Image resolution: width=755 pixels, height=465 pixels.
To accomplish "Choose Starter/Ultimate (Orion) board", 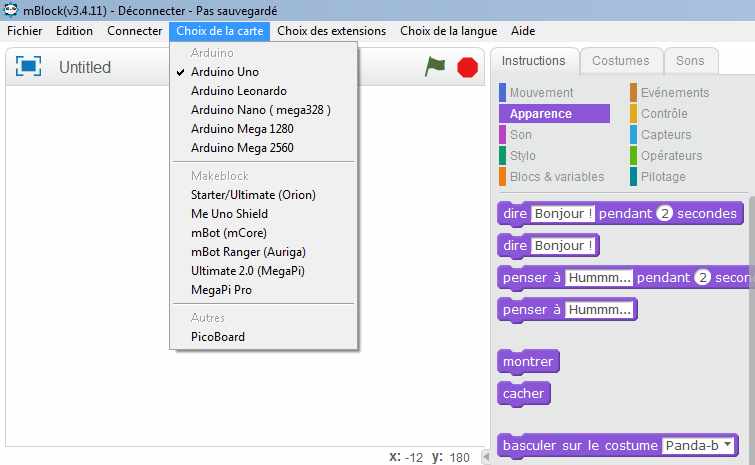I will pyautogui.click(x=263, y=195).
